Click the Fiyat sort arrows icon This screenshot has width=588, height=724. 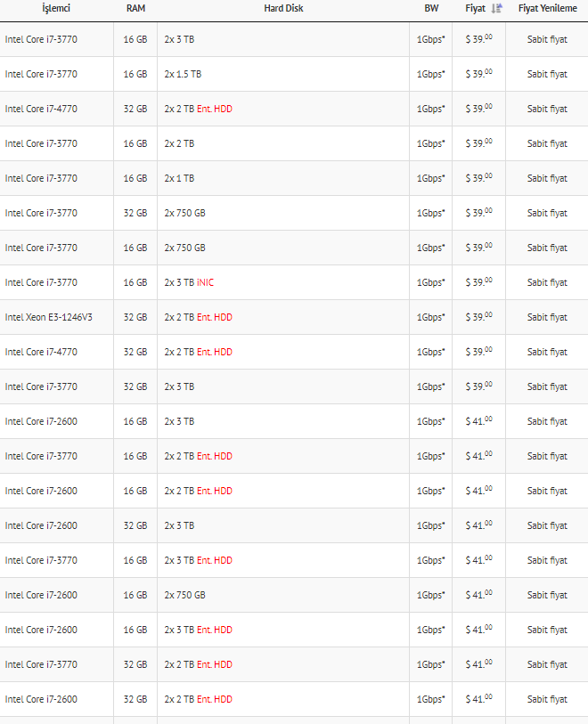tap(496, 8)
